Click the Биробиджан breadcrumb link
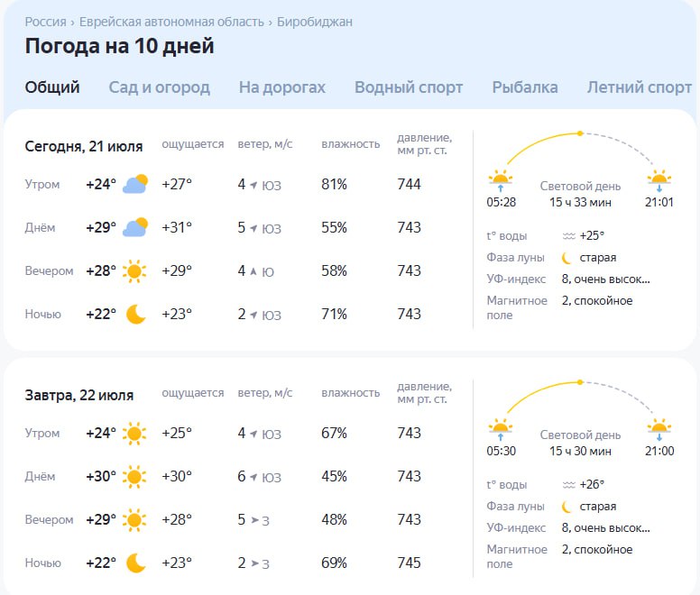The width and height of the screenshot is (700, 595). (315, 22)
